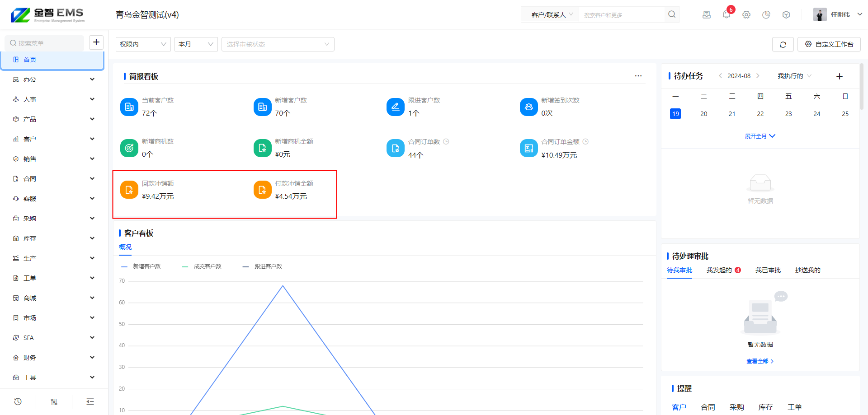Click the notification bell icon

[726, 14]
